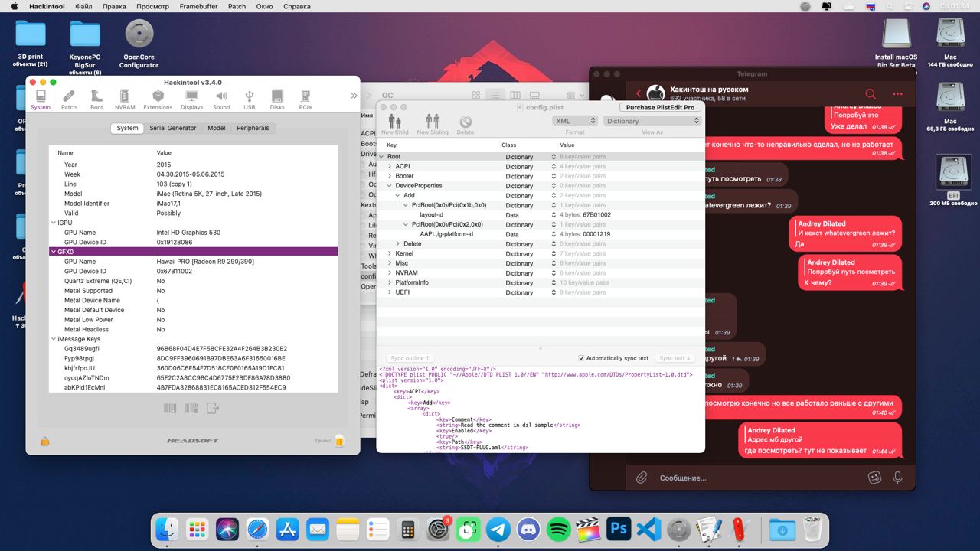Open Visual Studio Code from the Dock
The width and height of the screenshot is (980, 551).
click(x=648, y=530)
